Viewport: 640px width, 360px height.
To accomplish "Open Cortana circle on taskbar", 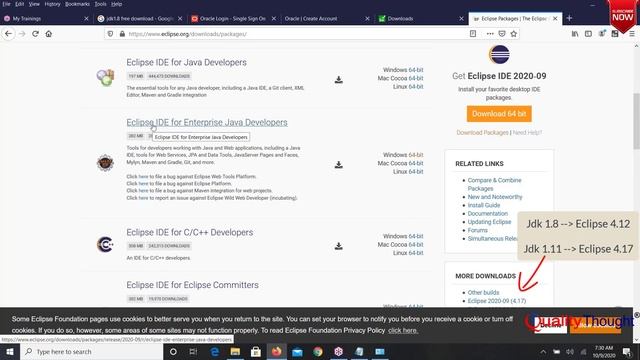I will [x=173, y=351].
